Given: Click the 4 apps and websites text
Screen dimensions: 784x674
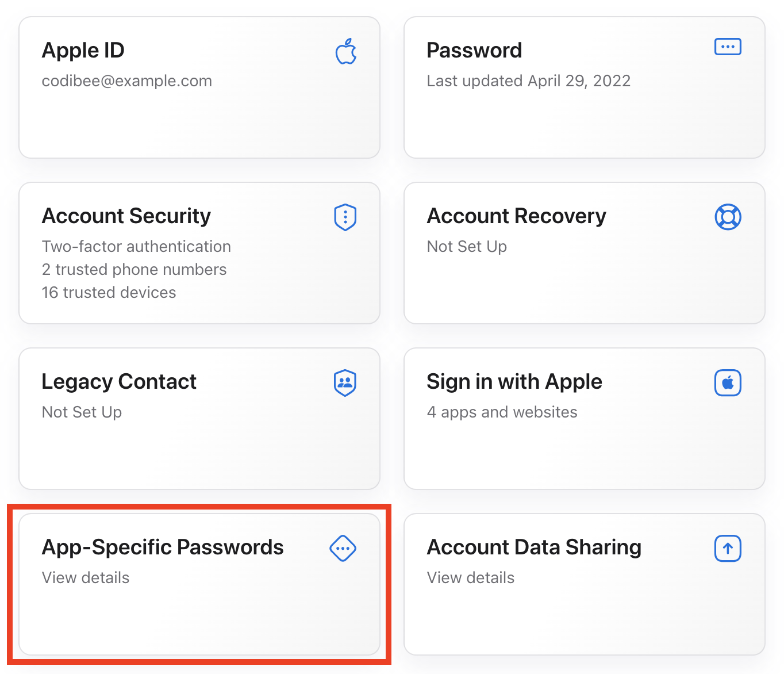Looking at the screenshot, I should point(502,412).
